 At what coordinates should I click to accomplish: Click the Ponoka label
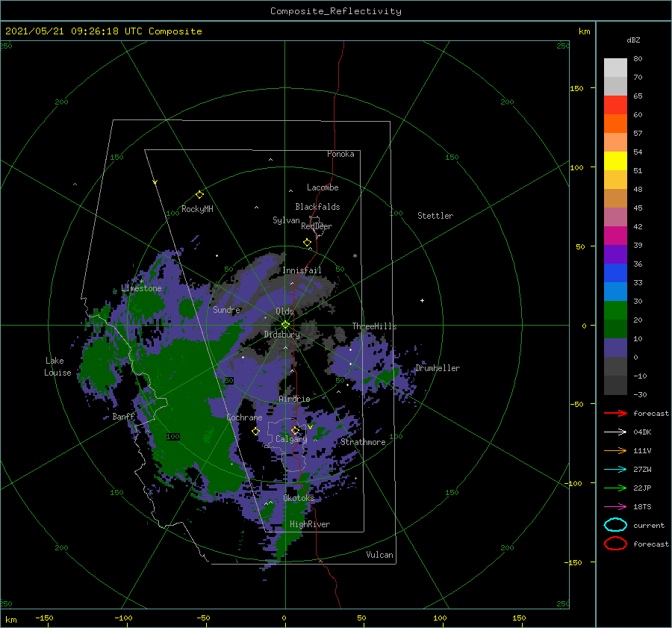tap(340, 154)
